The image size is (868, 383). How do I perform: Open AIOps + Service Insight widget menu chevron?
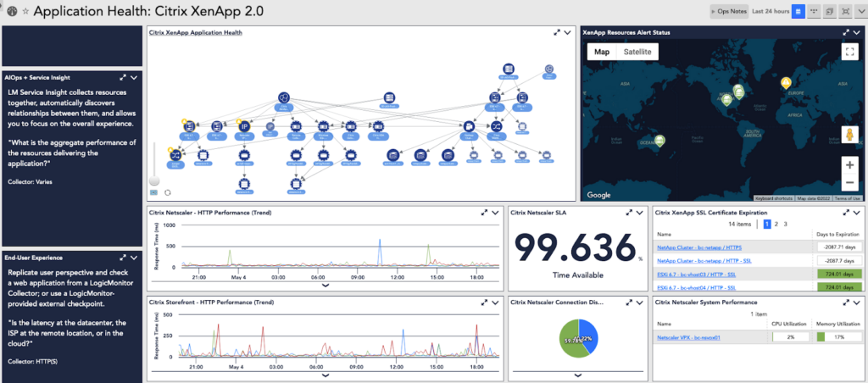(133, 78)
